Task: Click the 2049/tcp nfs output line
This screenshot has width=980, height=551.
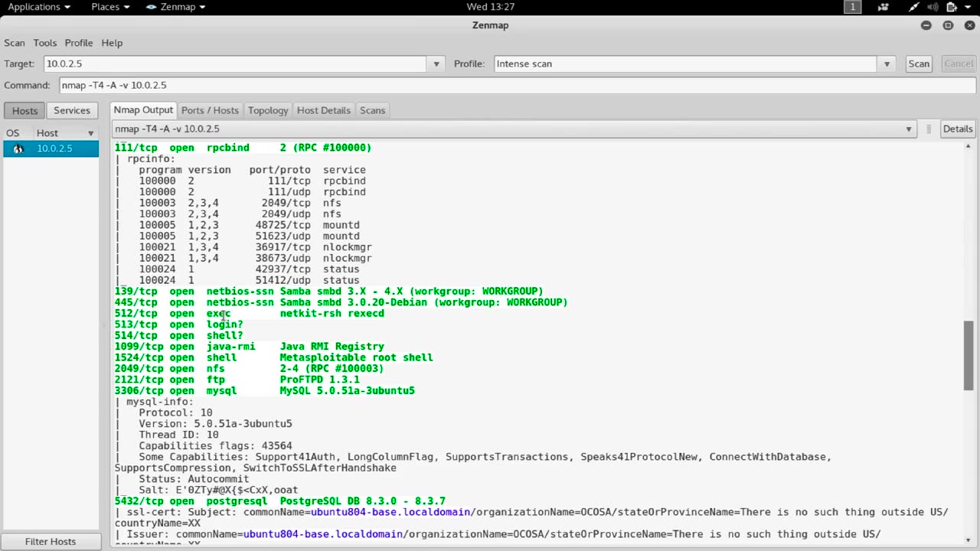Action: 250,369
